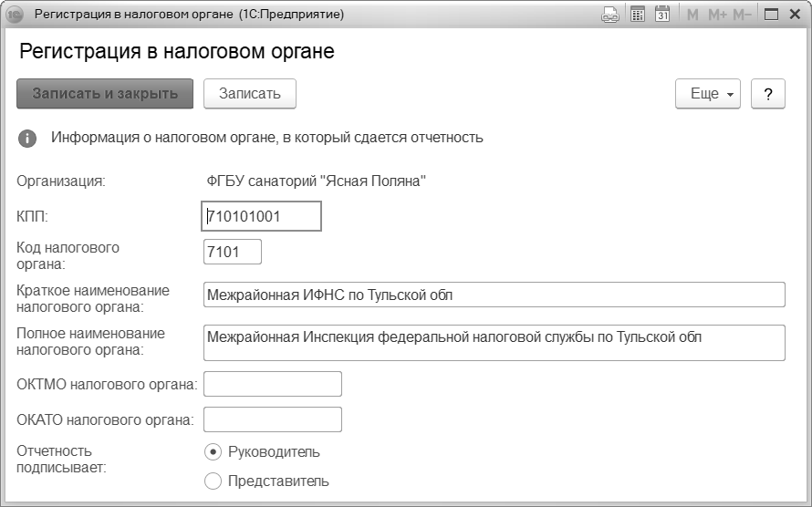Select the Представитель radio option

click(x=213, y=481)
